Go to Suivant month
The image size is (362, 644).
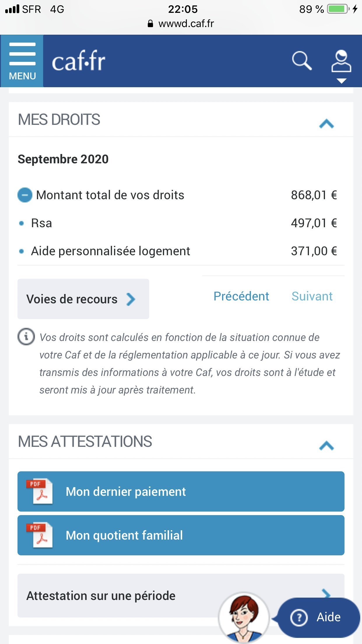pos(312,296)
